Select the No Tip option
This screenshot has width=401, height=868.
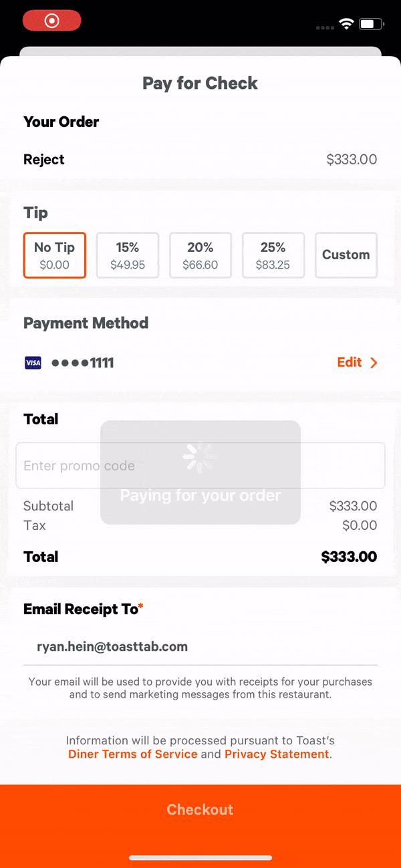click(54, 255)
